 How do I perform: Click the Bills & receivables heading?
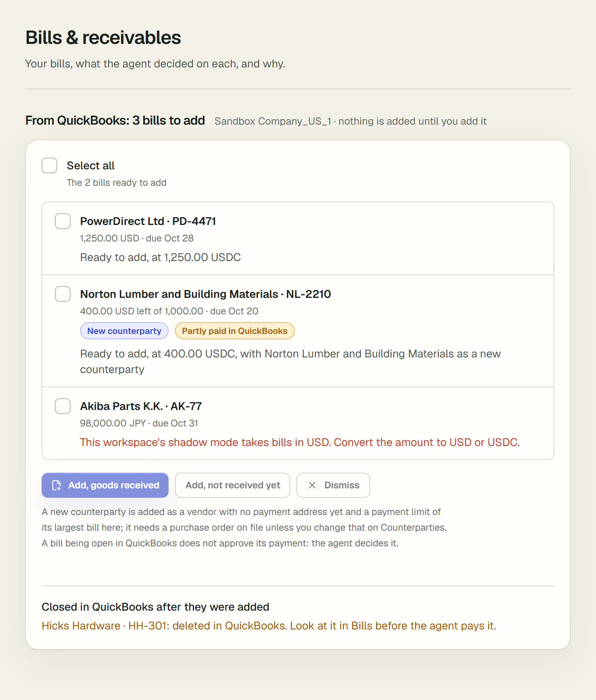pos(103,38)
